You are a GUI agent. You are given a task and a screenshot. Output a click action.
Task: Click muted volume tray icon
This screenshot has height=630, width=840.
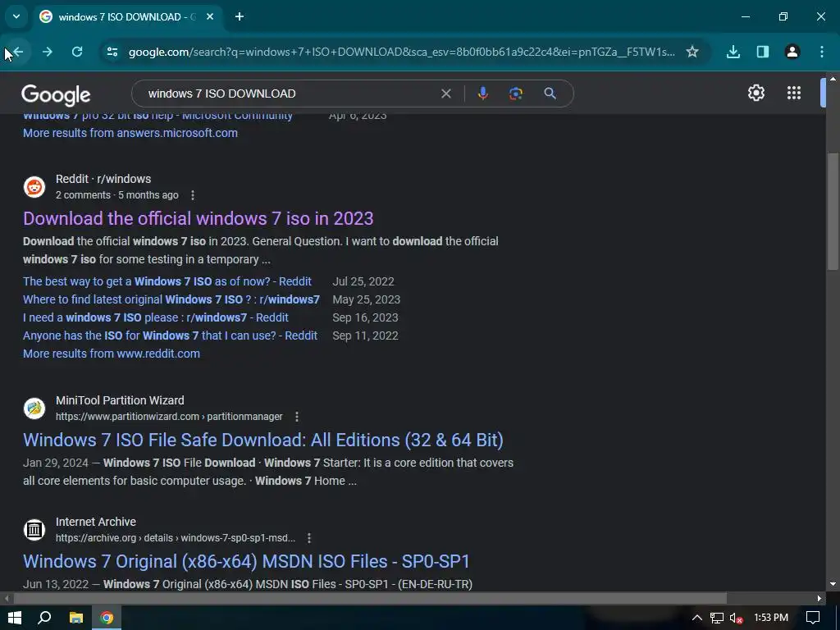(x=736, y=619)
